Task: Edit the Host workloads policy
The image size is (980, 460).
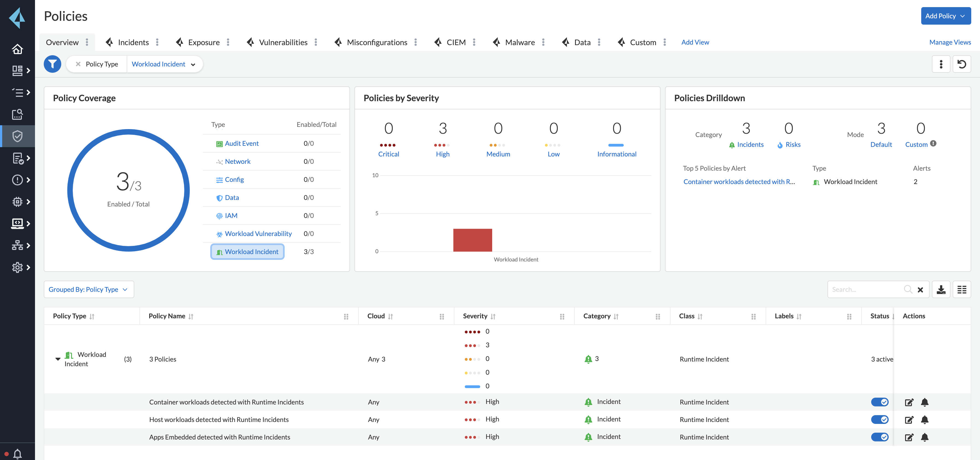Action: (909, 420)
